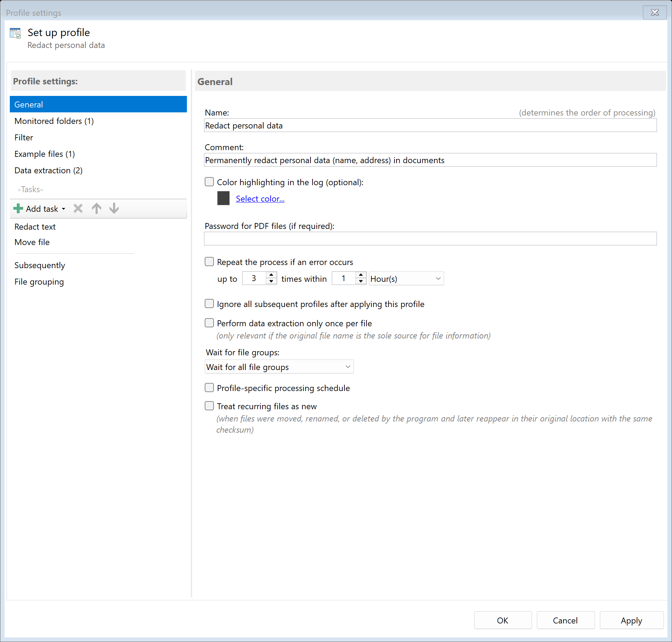Enable "Repeat the process if an error occurs"

point(209,261)
